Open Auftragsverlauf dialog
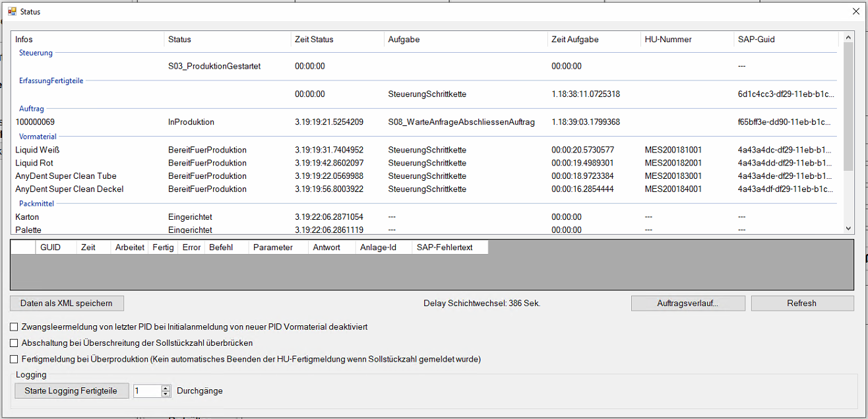The height and width of the screenshot is (419, 868). coord(688,304)
